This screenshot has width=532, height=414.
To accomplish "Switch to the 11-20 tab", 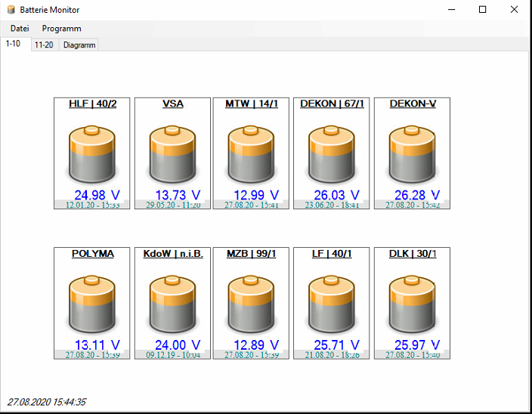I will pyautogui.click(x=43, y=45).
